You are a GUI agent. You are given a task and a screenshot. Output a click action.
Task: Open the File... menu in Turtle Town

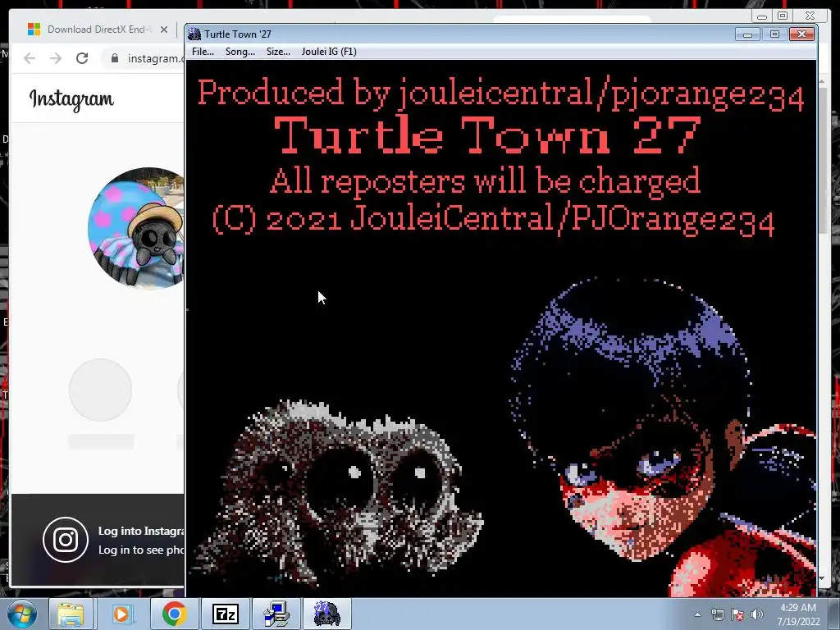point(203,52)
